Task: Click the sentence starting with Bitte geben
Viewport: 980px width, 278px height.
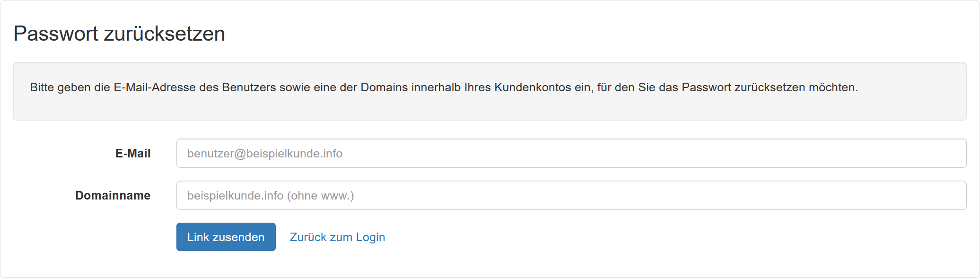Action: coord(444,87)
